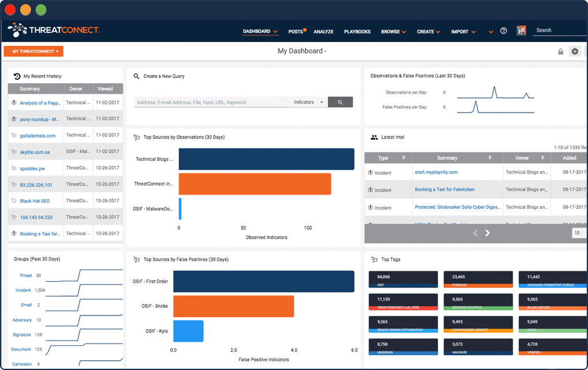Click the add plus icon on dashboard header
The height and width of the screenshot is (370, 588).
tap(575, 51)
